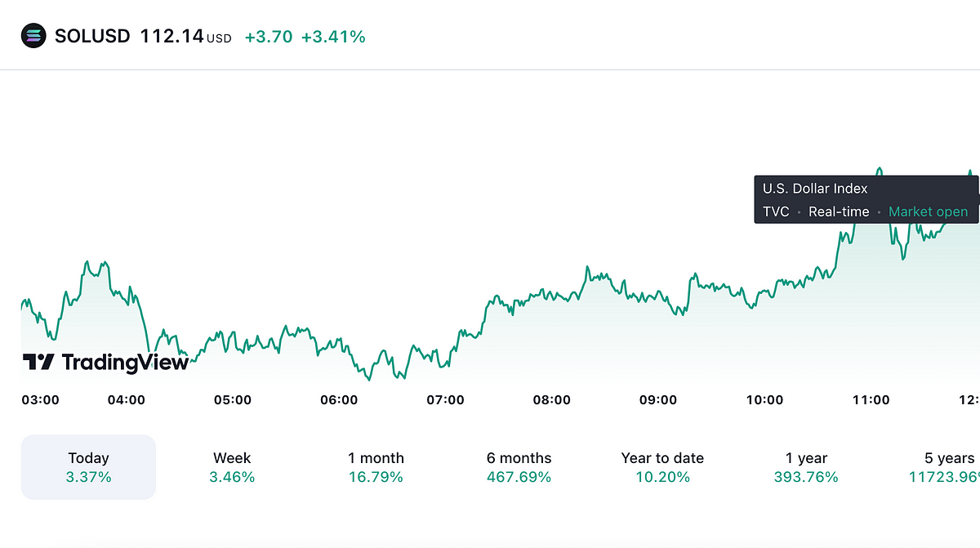
Task: Click the Solana coin logo icon
Action: coord(33,36)
